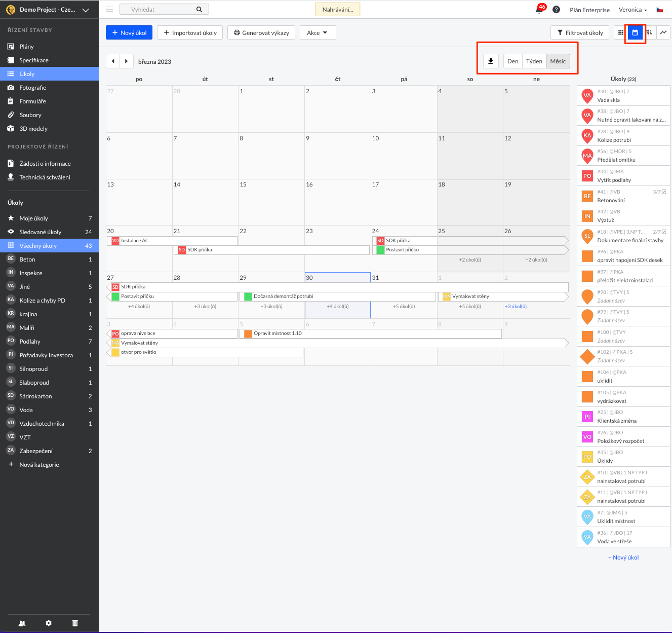Open the trash bin in sidebar
The image size is (672, 633).
(75, 623)
